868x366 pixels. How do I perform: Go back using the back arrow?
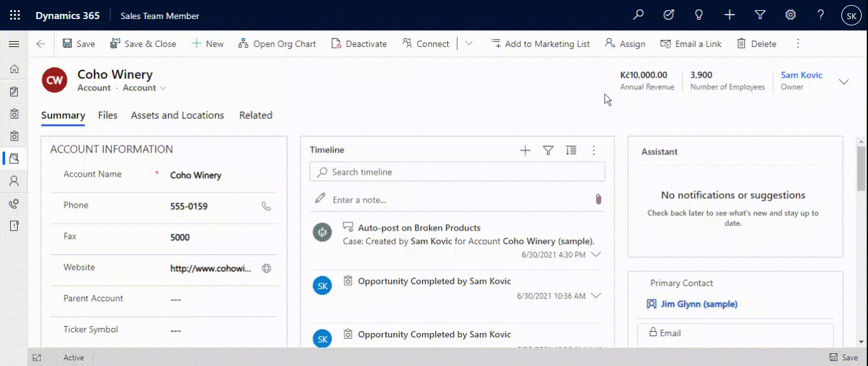pos(41,44)
